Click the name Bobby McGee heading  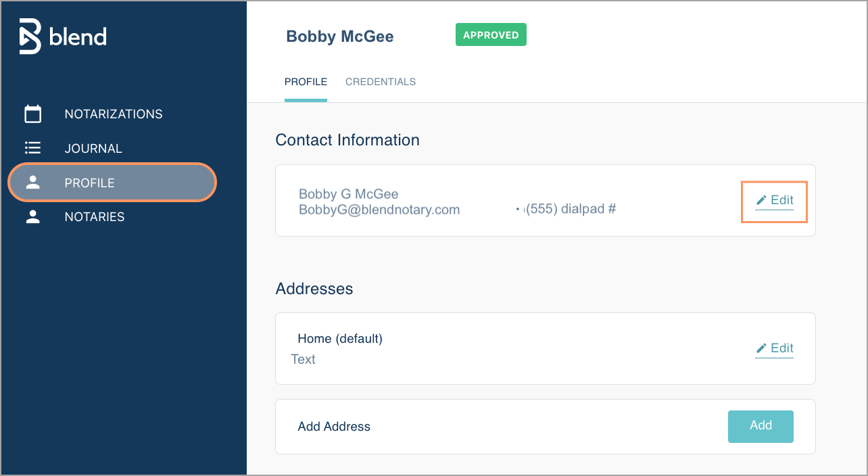click(340, 36)
